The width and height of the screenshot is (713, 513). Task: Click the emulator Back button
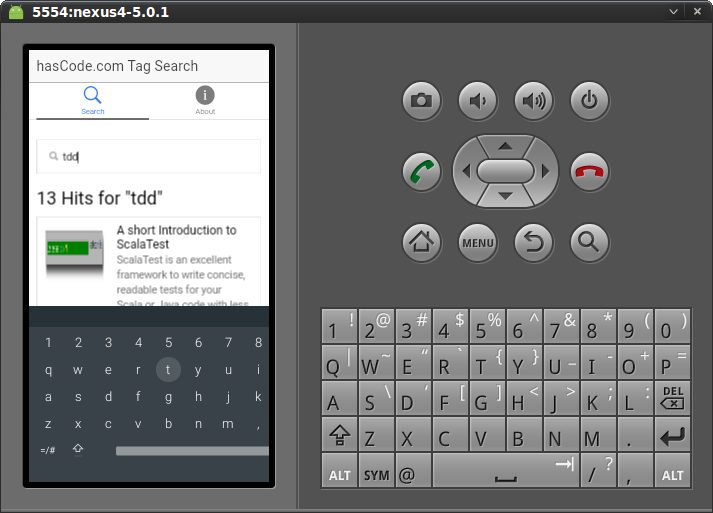click(x=533, y=242)
